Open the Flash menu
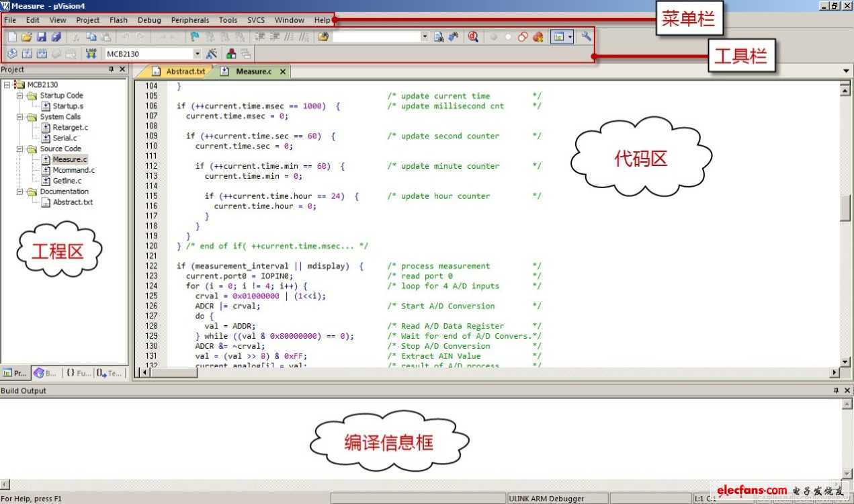 point(118,20)
